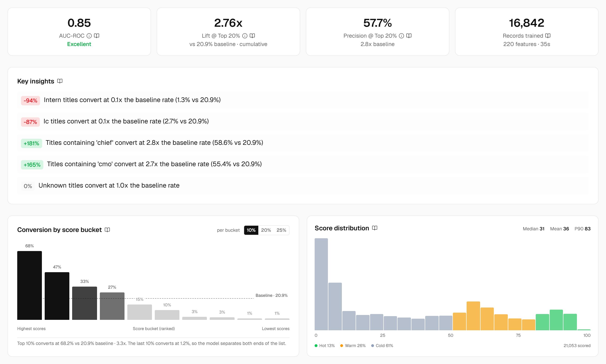Open the book icon next to Key insights
Screen dimensions: 606x364
coord(60,81)
